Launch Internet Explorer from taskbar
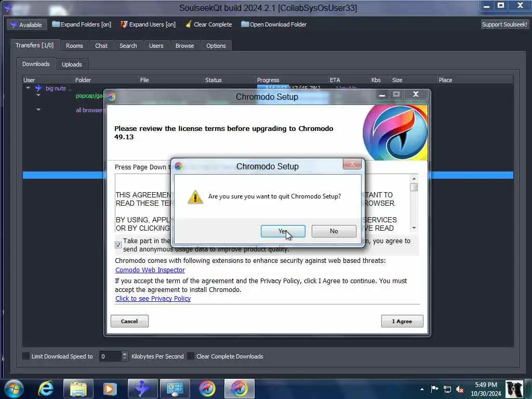 pos(46,389)
